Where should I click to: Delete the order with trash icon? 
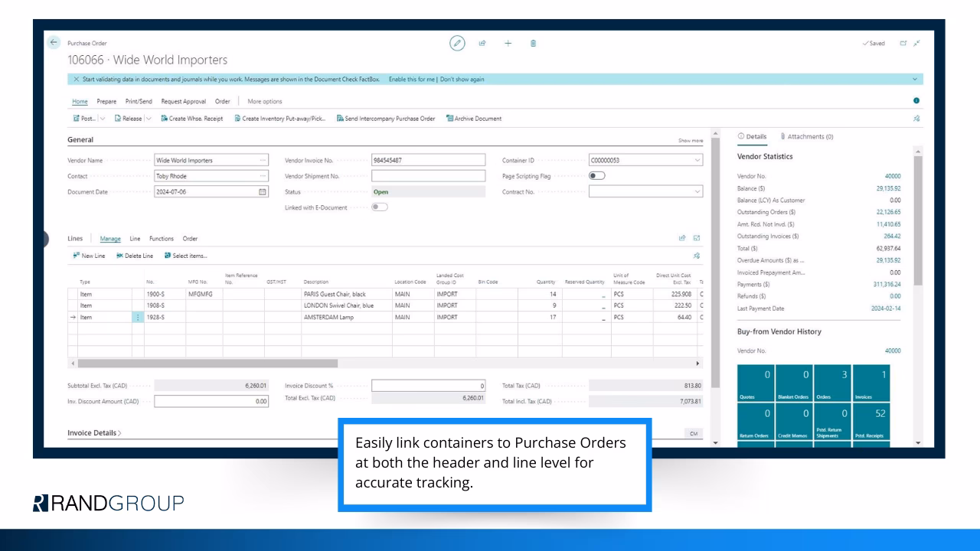tap(533, 44)
